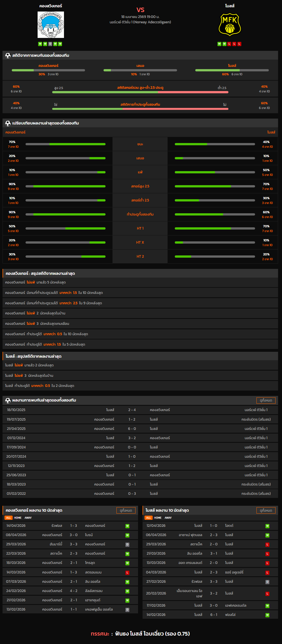Switch to AWAY tab in Moss results

pyautogui.click(x=168, y=518)
